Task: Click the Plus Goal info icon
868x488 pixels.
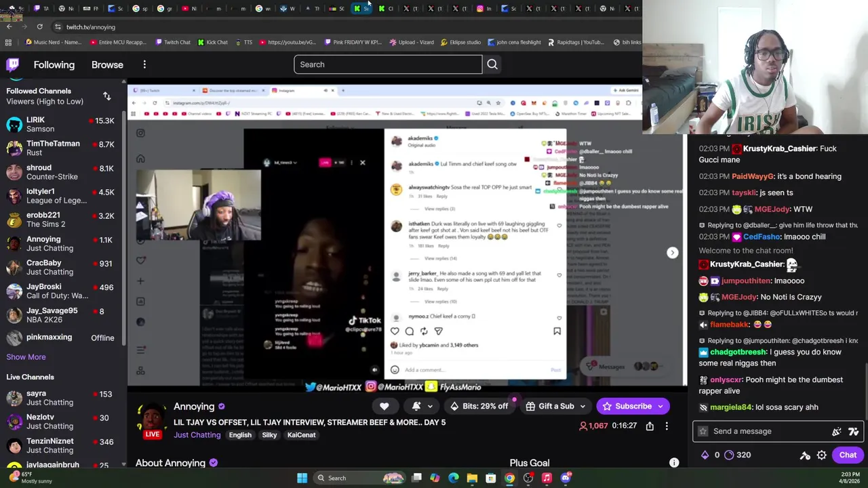Action: [x=674, y=463]
